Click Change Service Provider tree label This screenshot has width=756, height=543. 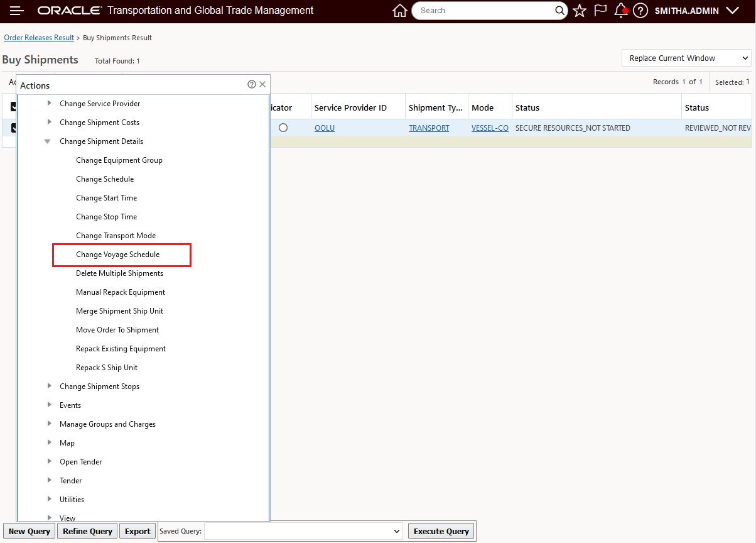point(100,104)
